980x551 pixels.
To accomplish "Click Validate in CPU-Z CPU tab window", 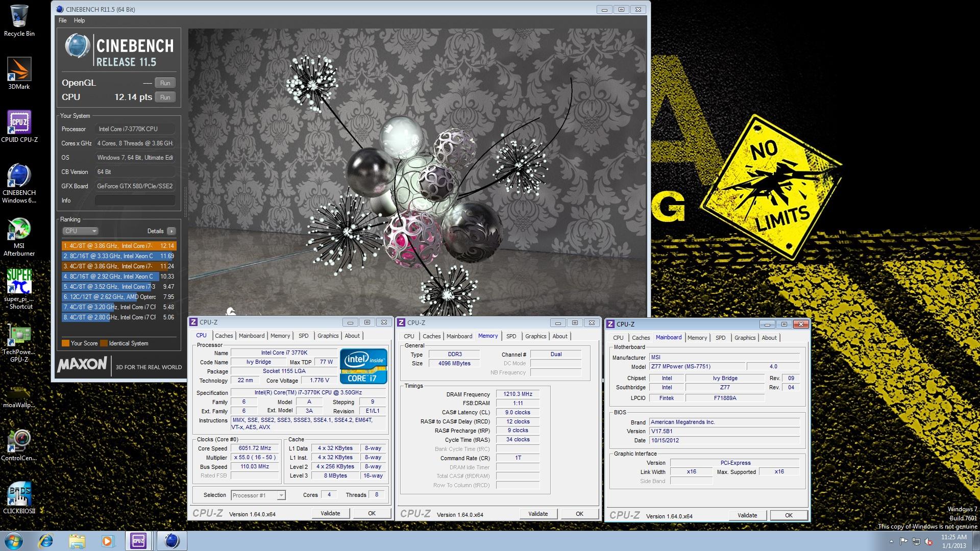I will pyautogui.click(x=330, y=513).
